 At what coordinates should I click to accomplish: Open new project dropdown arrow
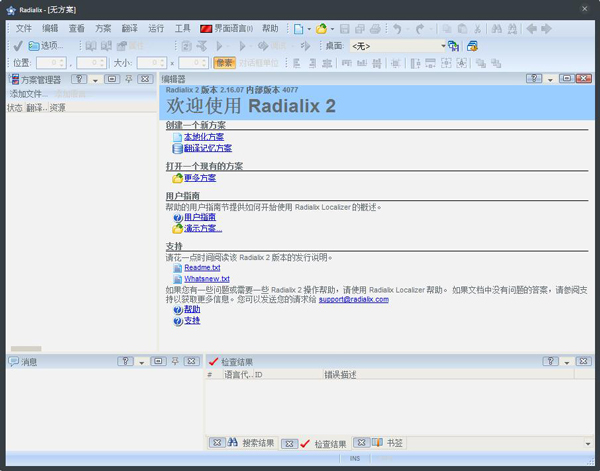click(x=309, y=29)
